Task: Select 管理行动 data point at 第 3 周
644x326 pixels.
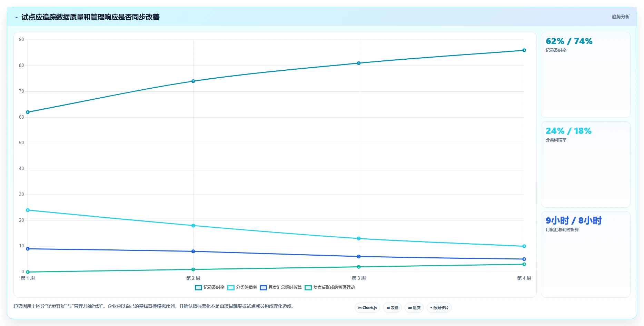Action: [x=359, y=267]
